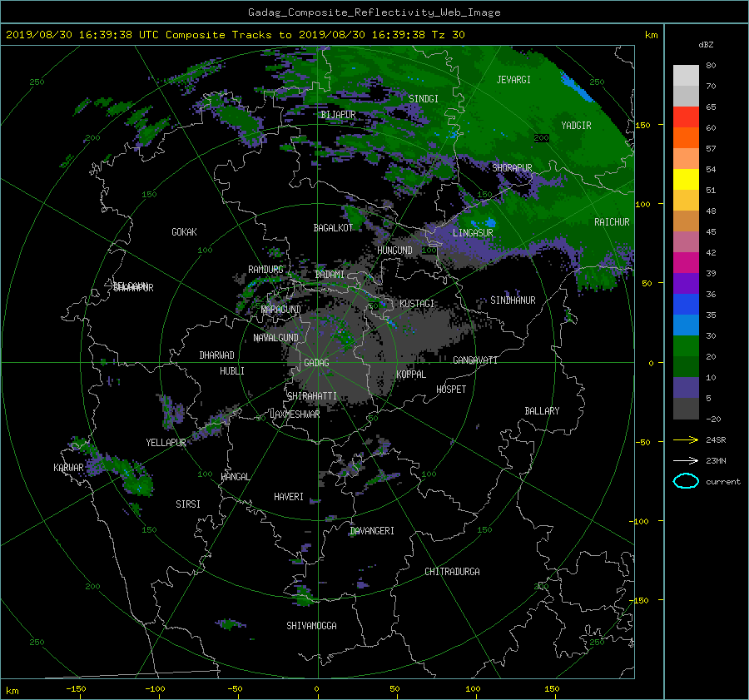Click the DHARWAD city label
This screenshot has height=700, width=749.
[x=216, y=355]
